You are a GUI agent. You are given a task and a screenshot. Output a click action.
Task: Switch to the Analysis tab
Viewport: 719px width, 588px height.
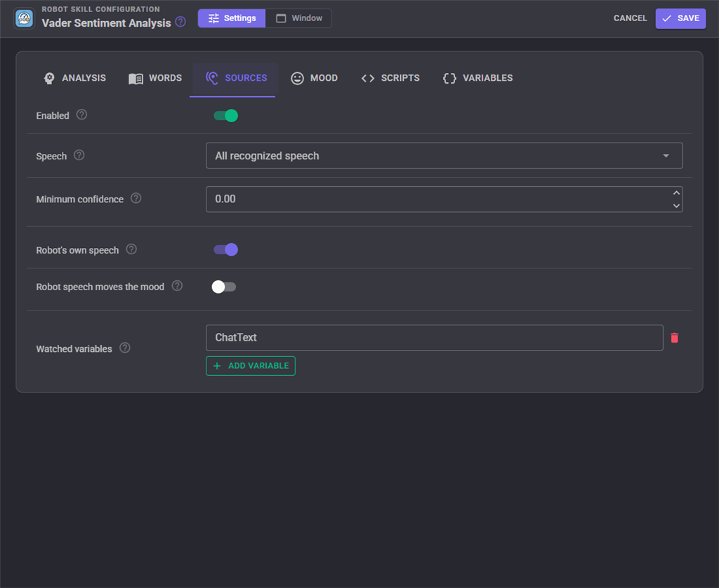click(74, 78)
